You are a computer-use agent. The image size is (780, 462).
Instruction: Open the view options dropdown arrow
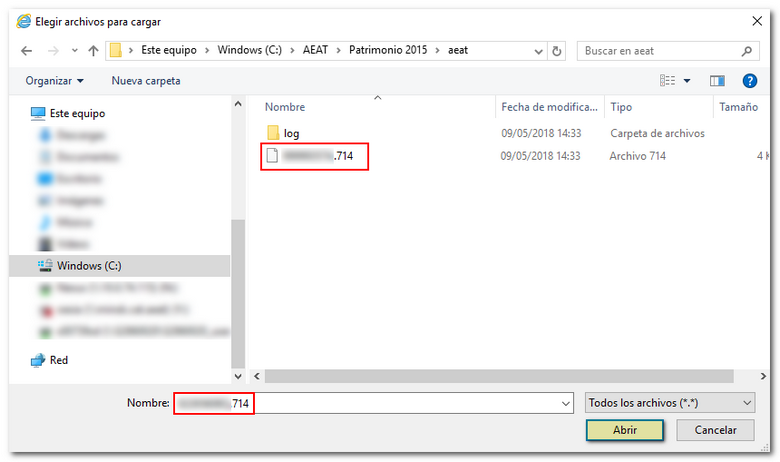[687, 80]
